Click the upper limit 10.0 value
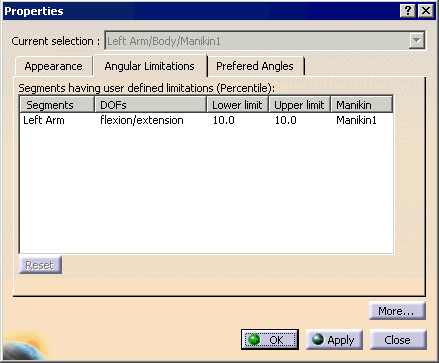Image resolution: width=439 pixels, height=363 pixels. pyautogui.click(x=286, y=120)
